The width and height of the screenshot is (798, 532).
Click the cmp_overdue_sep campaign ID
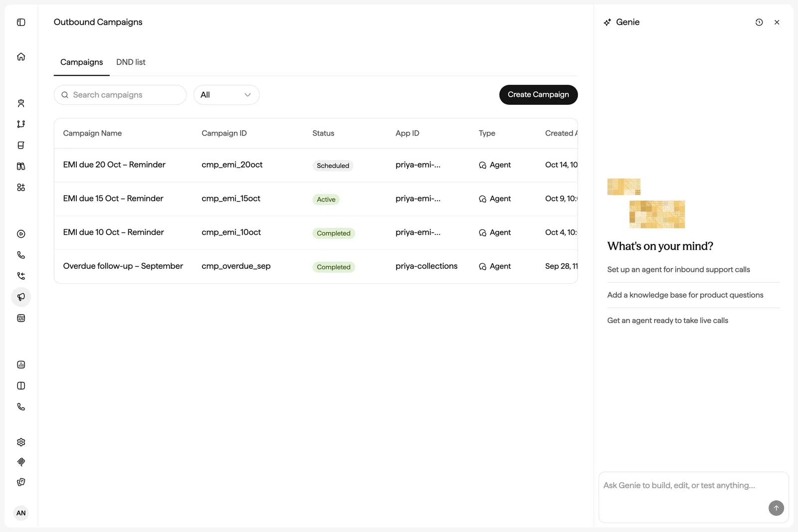click(236, 266)
